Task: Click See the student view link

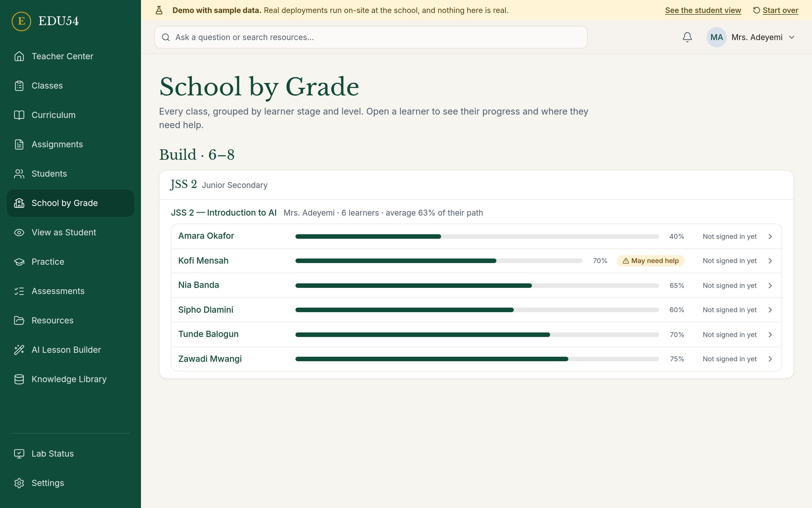Action: tap(703, 10)
